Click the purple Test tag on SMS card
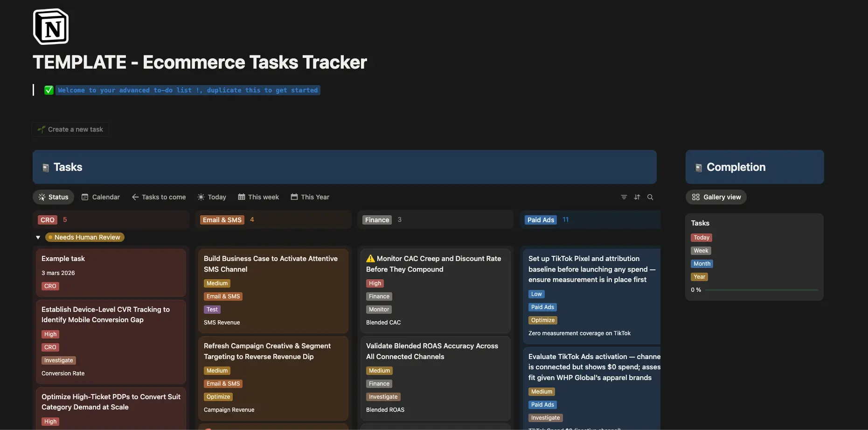This screenshot has height=430, width=868. click(x=212, y=310)
